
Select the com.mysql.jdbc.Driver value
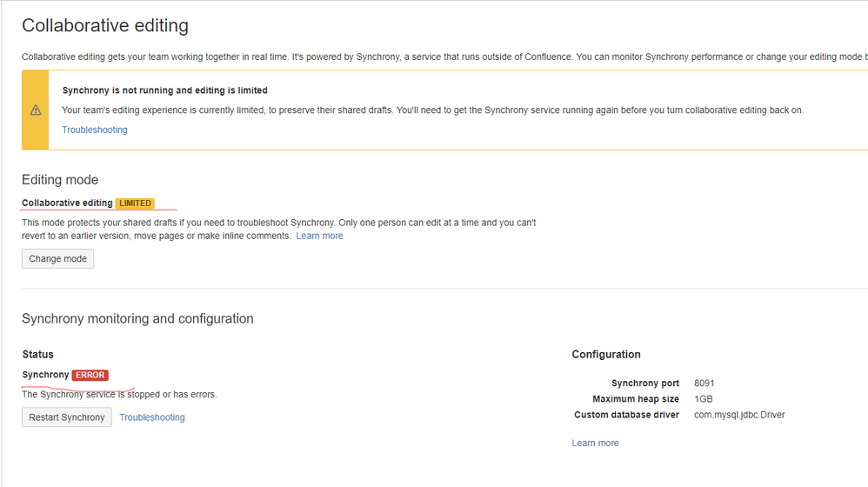(739, 415)
